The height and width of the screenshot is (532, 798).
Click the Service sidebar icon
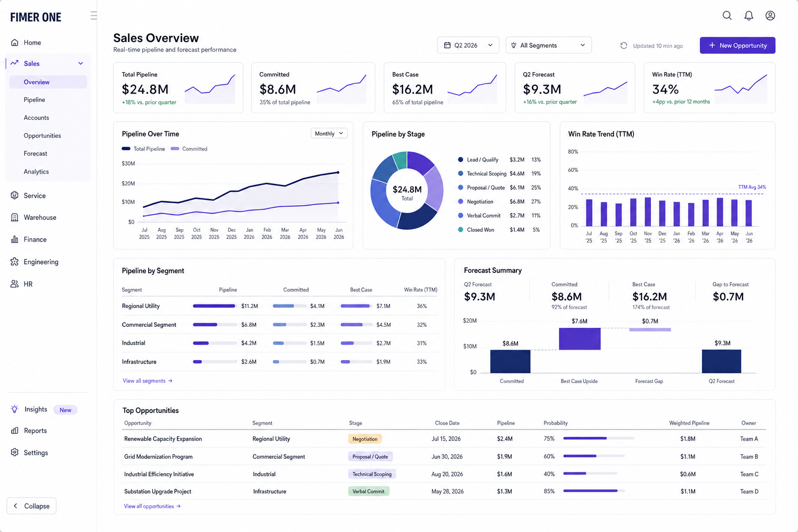click(15, 195)
